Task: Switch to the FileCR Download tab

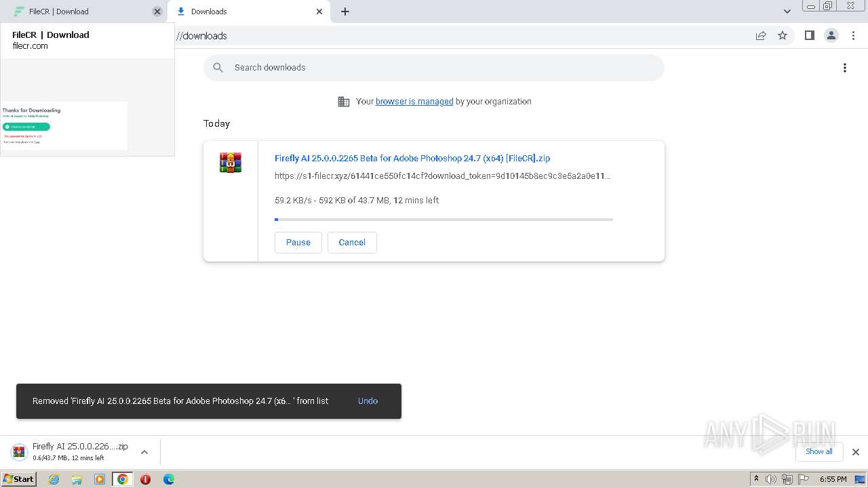Action: [x=81, y=12]
